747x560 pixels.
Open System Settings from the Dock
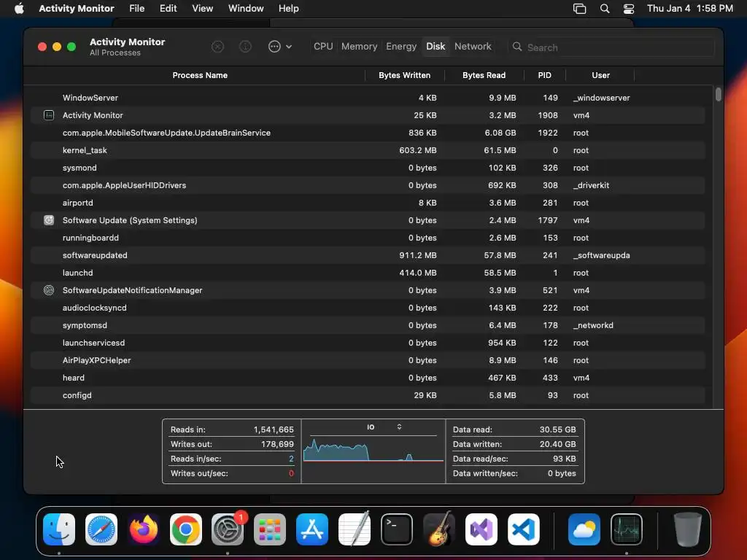tap(228, 529)
